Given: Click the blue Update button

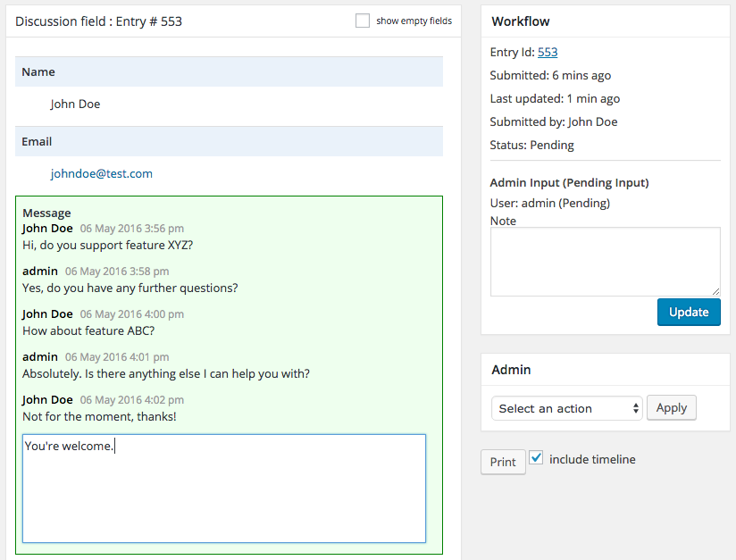Looking at the screenshot, I should [689, 312].
